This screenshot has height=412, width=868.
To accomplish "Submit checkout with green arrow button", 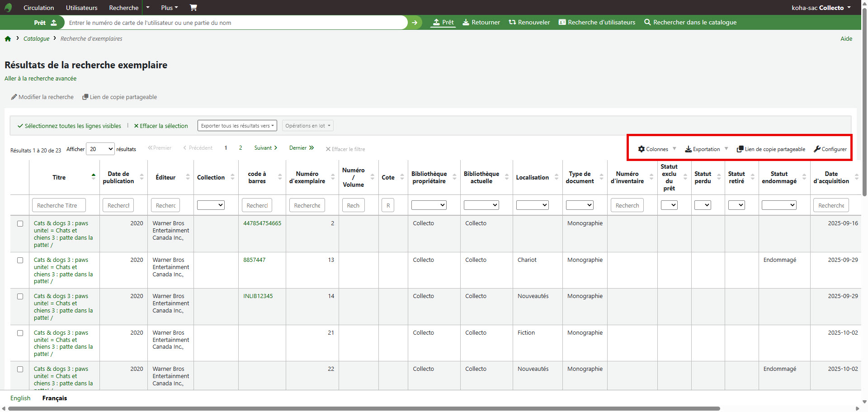I will [415, 23].
